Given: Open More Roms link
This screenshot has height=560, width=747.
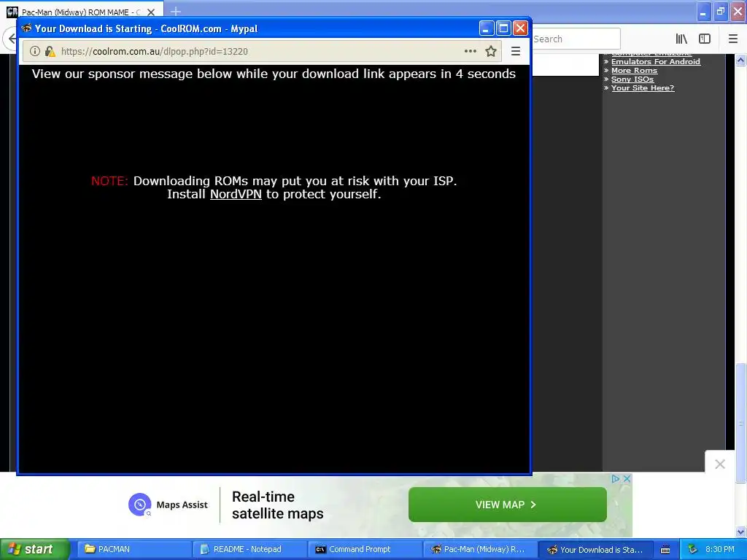Looking at the screenshot, I should click(634, 71).
